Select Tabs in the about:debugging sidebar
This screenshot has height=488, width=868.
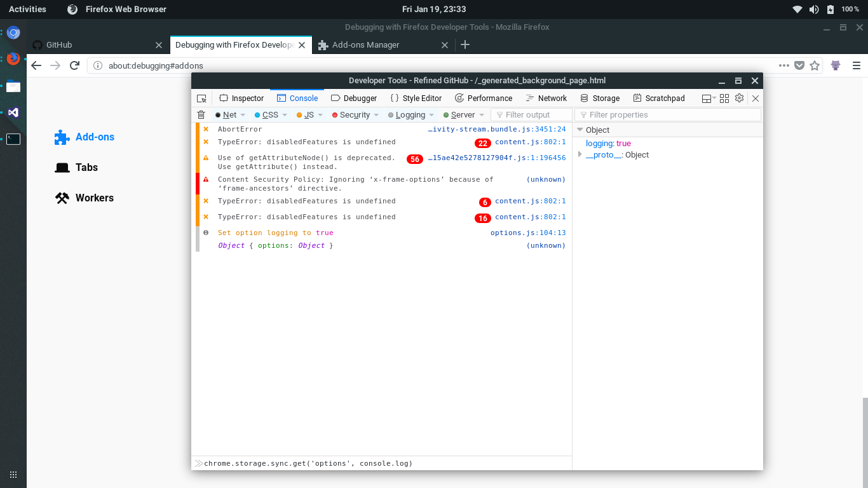point(77,168)
